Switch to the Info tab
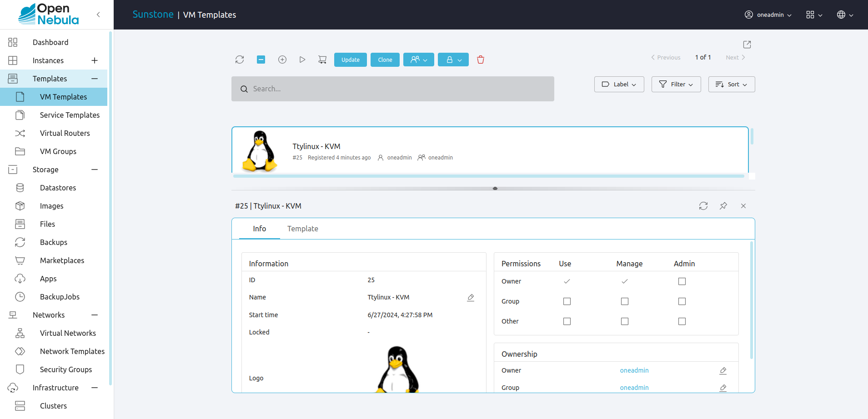 260,229
